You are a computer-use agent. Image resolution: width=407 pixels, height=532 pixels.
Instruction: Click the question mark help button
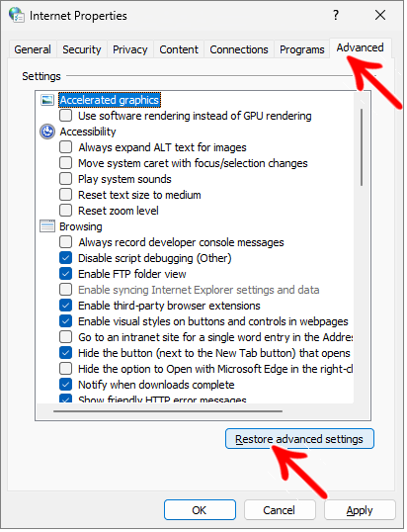336,15
